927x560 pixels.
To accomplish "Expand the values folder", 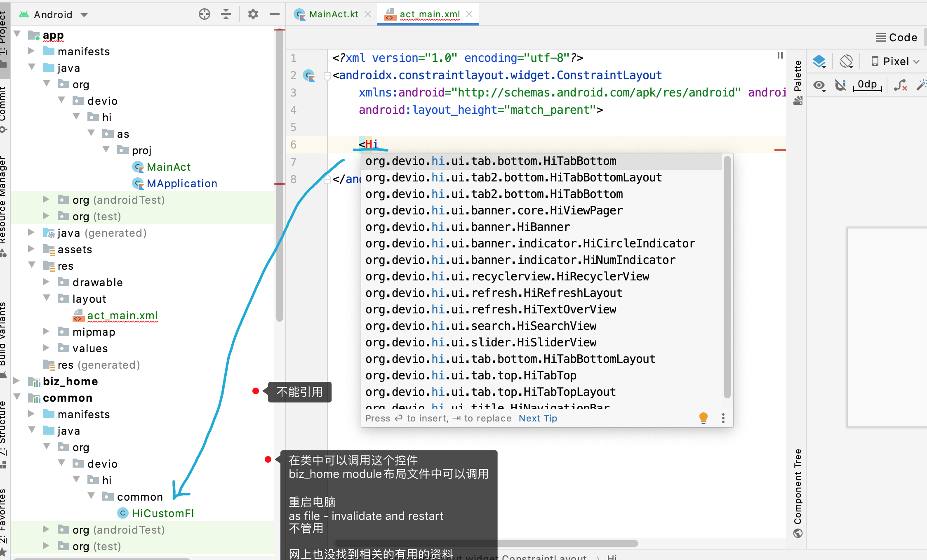I will click(x=46, y=348).
